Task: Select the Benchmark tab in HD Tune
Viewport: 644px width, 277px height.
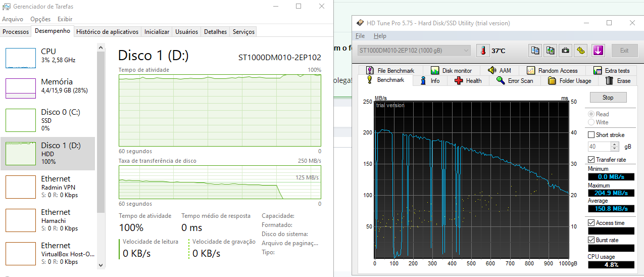Action: (385, 80)
